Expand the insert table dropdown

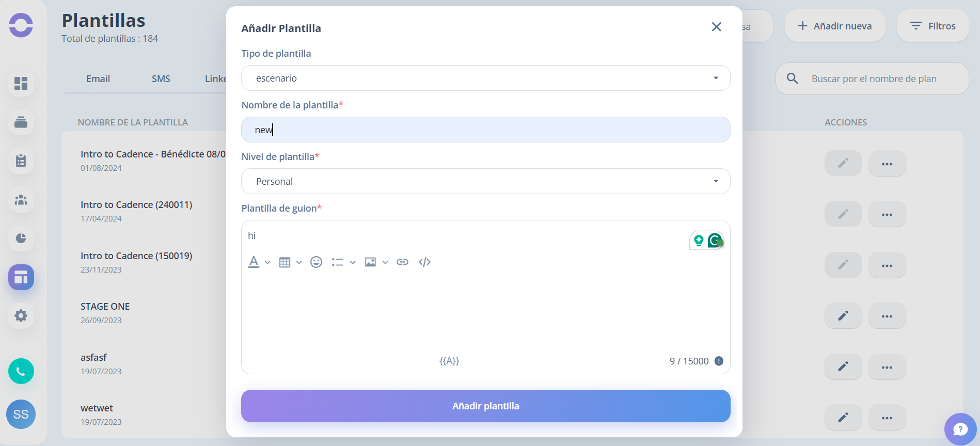(x=299, y=262)
